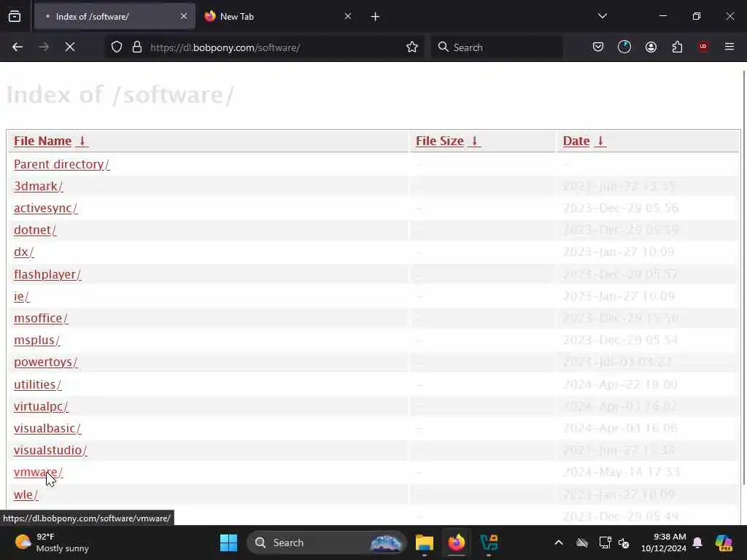747x560 pixels.
Task: Open the wle folder
Action: 26,495
